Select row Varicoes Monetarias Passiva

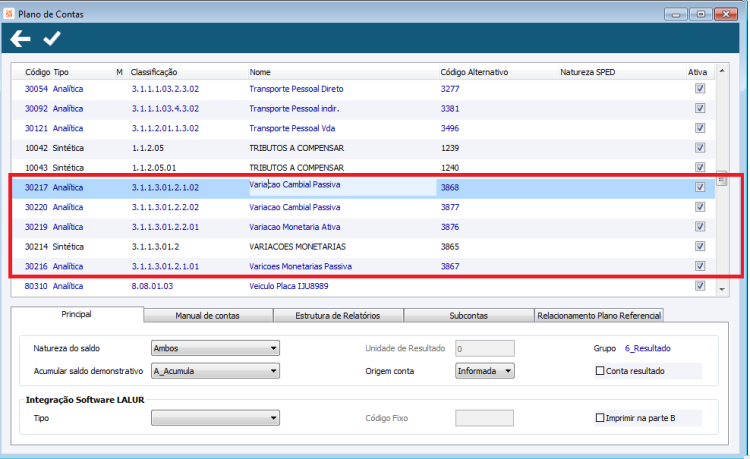363,266
